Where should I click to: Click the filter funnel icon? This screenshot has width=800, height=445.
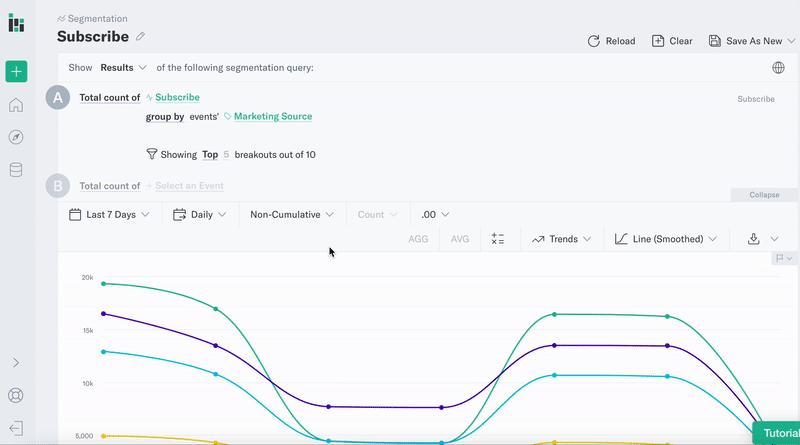[x=152, y=154]
